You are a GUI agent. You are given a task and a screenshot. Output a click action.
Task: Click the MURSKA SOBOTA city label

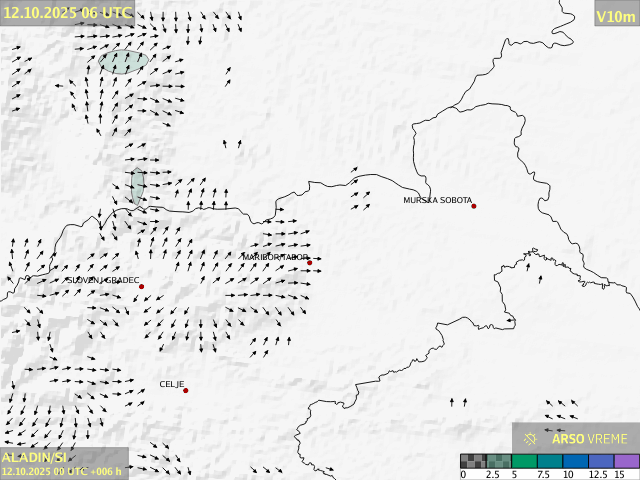tap(437, 200)
